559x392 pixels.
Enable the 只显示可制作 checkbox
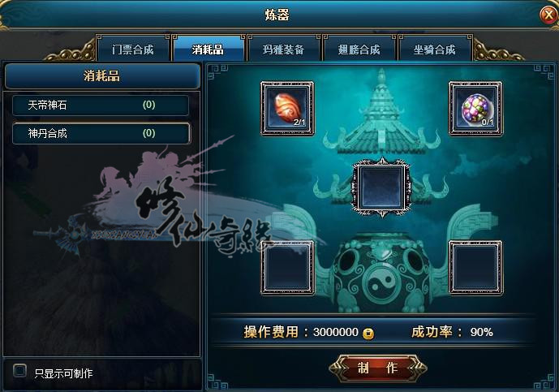[x=19, y=371]
